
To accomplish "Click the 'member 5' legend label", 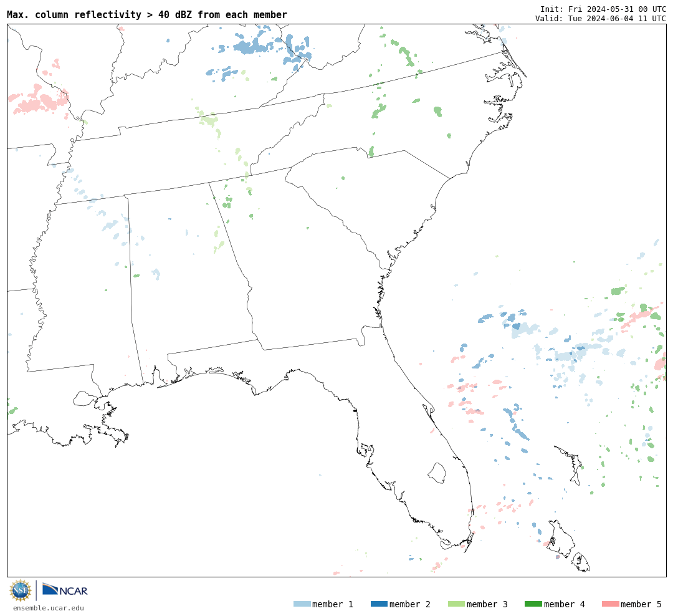I will point(641,604).
